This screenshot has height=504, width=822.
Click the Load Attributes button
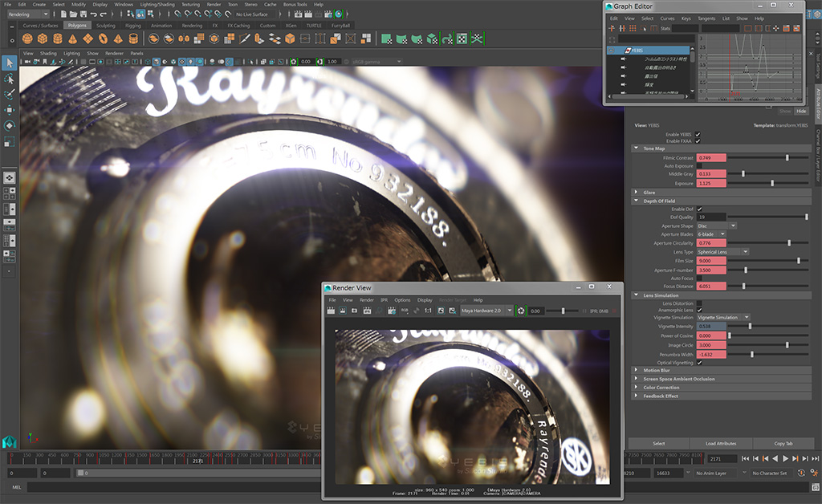pyautogui.click(x=721, y=443)
